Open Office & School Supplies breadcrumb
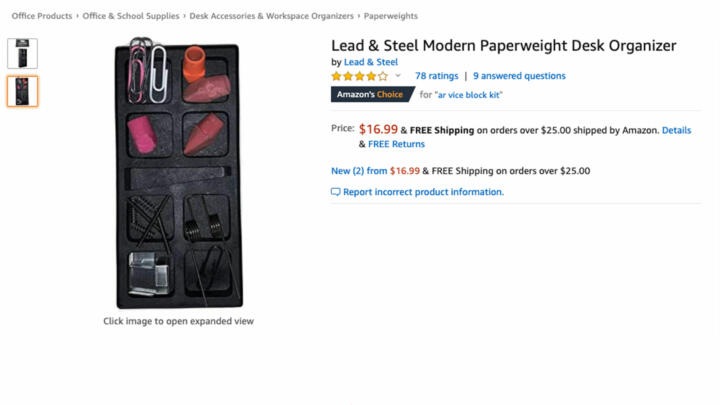This screenshot has width=720, height=405. coord(131,16)
